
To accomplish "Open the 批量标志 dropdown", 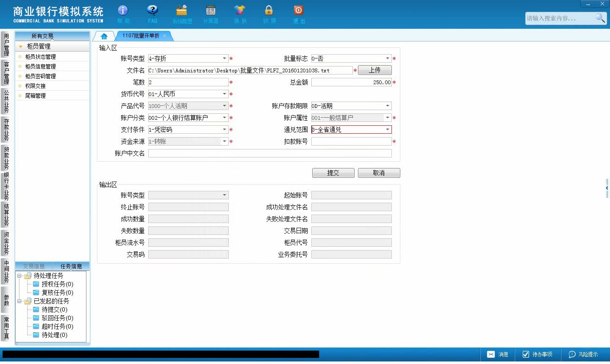I will point(388,58).
